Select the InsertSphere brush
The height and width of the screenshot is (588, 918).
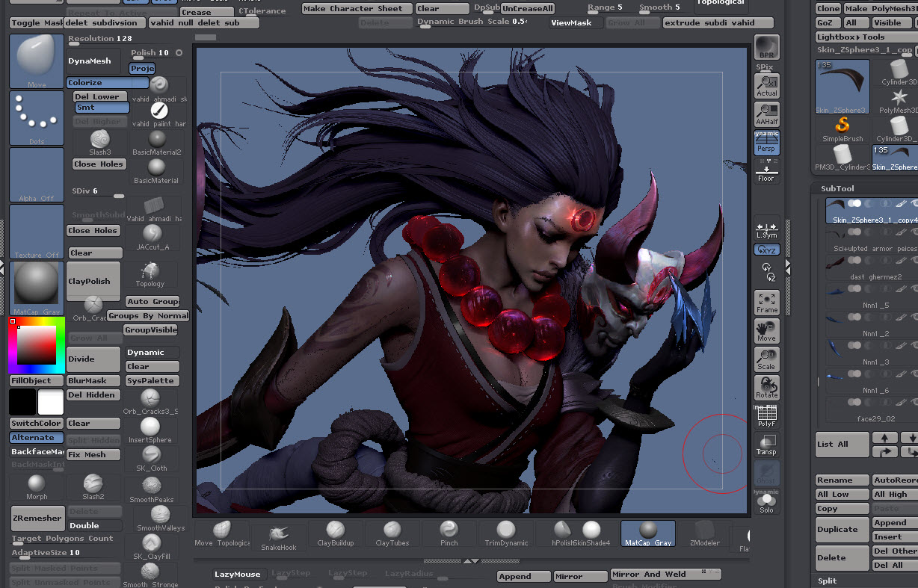[150, 430]
